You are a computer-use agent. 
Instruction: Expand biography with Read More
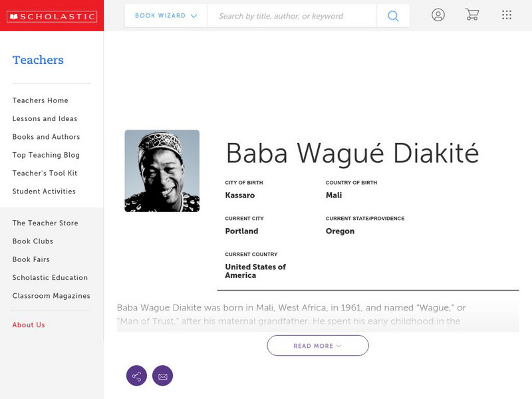(318, 346)
